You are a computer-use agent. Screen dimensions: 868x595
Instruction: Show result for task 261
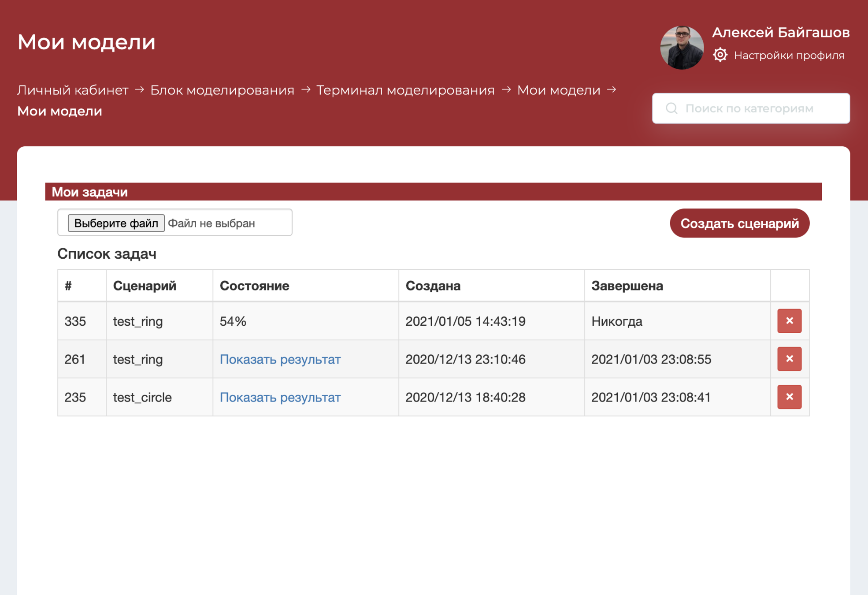click(280, 359)
